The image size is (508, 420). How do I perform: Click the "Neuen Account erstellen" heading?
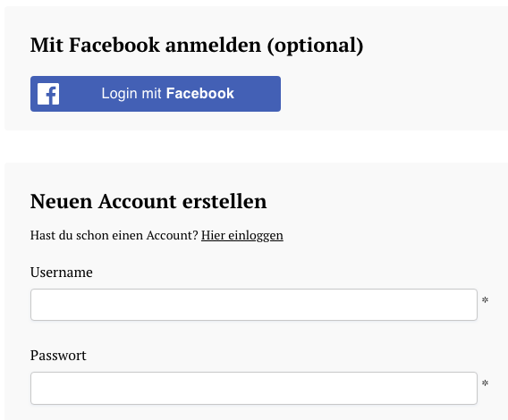click(x=148, y=201)
